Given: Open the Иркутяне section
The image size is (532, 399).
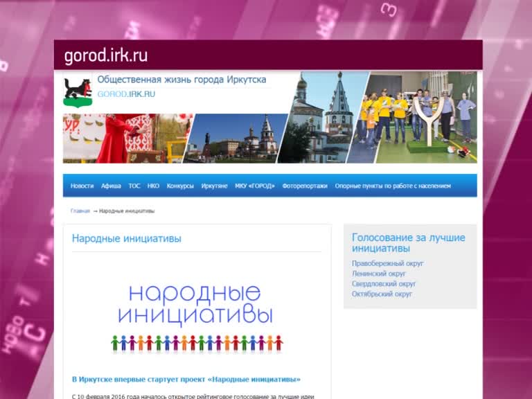Looking at the screenshot, I should click(x=214, y=186).
